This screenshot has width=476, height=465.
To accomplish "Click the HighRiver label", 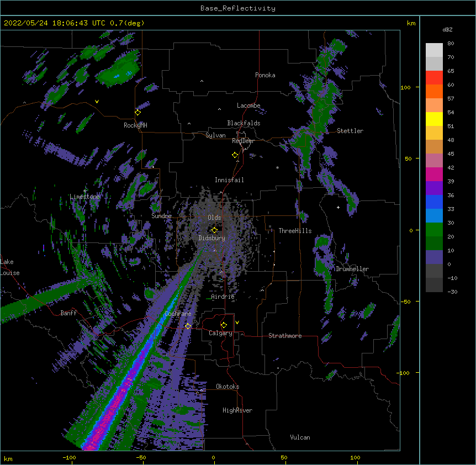I will pyautogui.click(x=237, y=410).
